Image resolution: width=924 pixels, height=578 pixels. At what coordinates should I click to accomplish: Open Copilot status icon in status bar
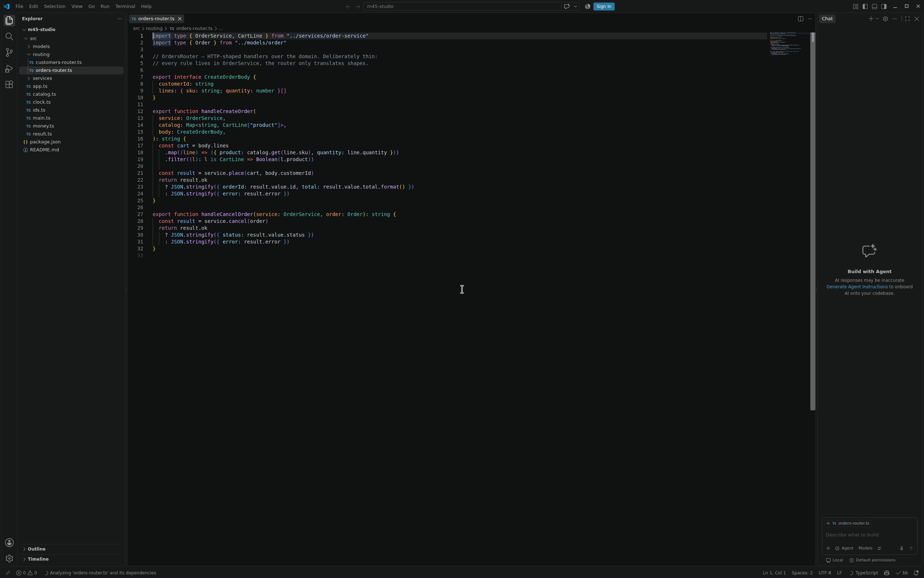(x=886, y=573)
